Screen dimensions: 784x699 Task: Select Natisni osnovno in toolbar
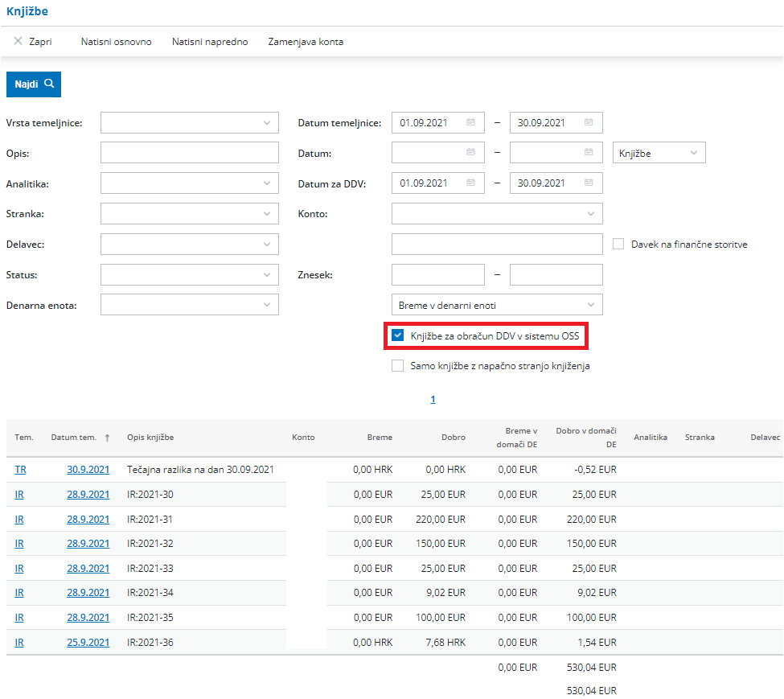coord(116,42)
